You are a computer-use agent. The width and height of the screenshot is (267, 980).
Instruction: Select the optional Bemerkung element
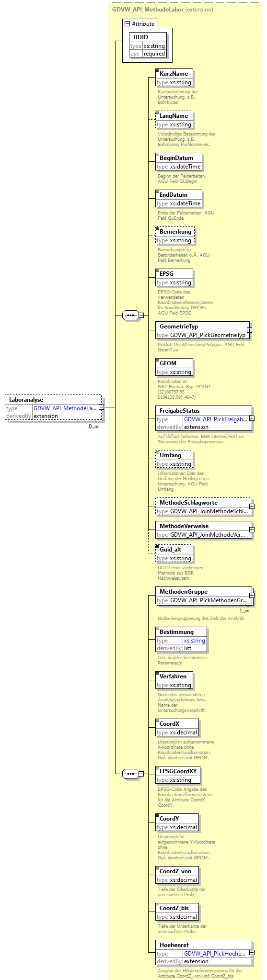tap(175, 236)
